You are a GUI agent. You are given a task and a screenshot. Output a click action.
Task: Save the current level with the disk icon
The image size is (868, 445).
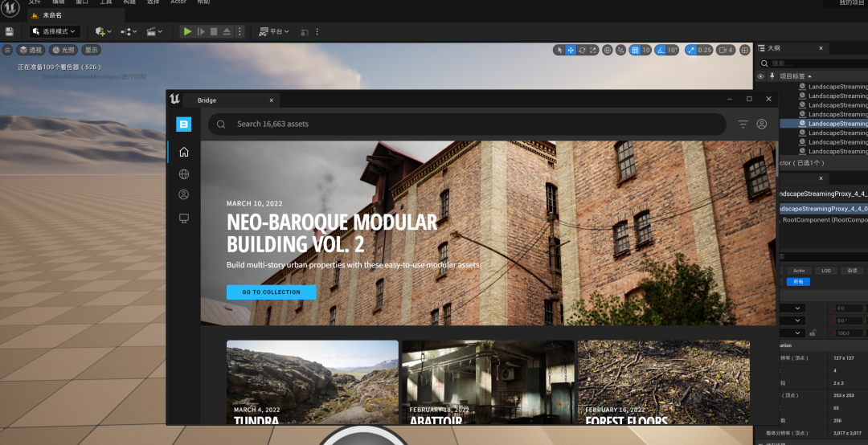(10, 31)
